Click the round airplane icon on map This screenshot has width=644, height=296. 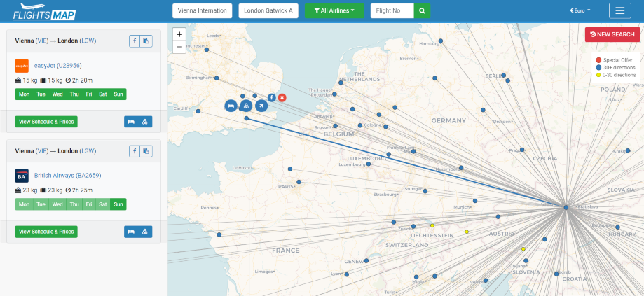[x=261, y=106]
